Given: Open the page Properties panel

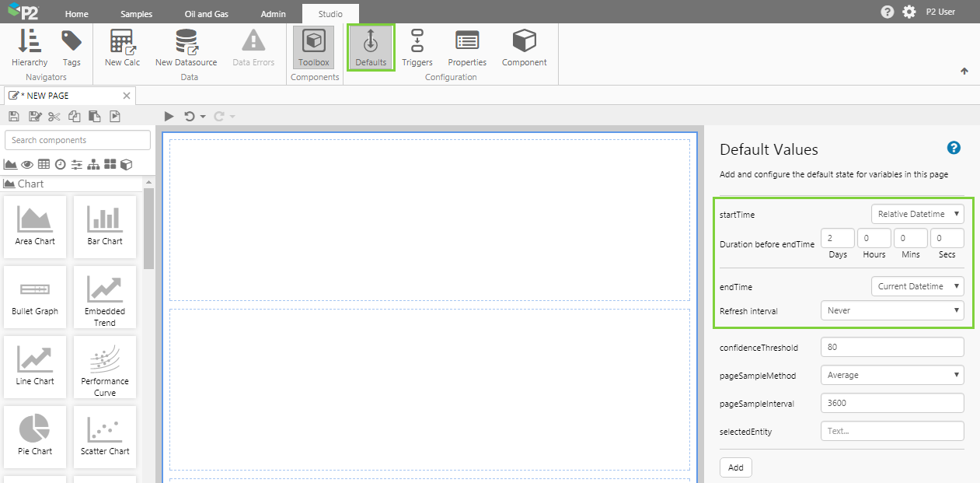Looking at the screenshot, I should click(467, 47).
